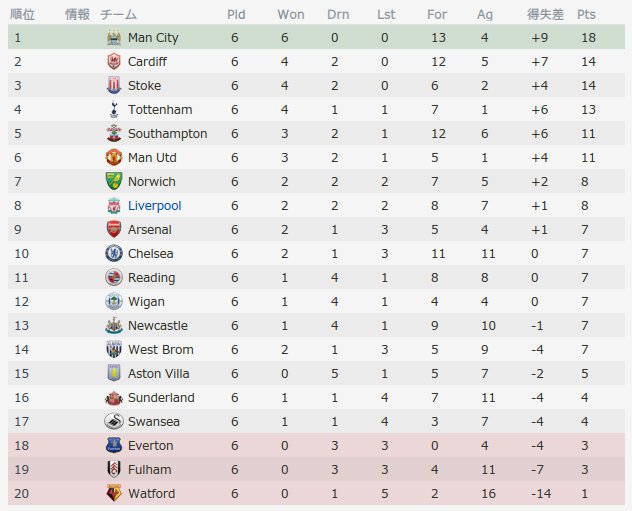Click the Watford club badge

(114, 493)
